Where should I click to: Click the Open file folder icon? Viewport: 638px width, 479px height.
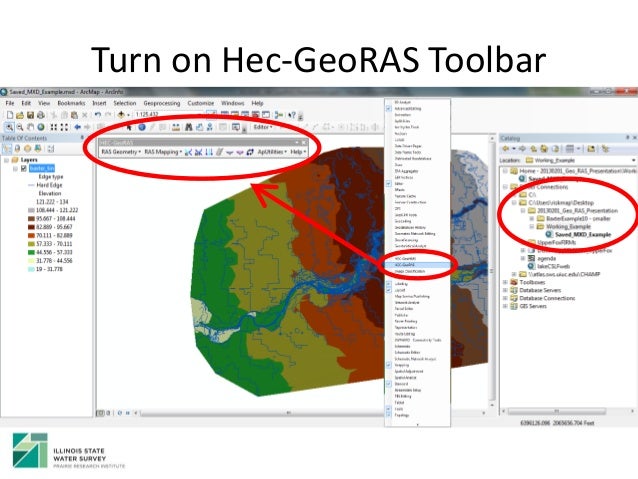tap(20, 115)
